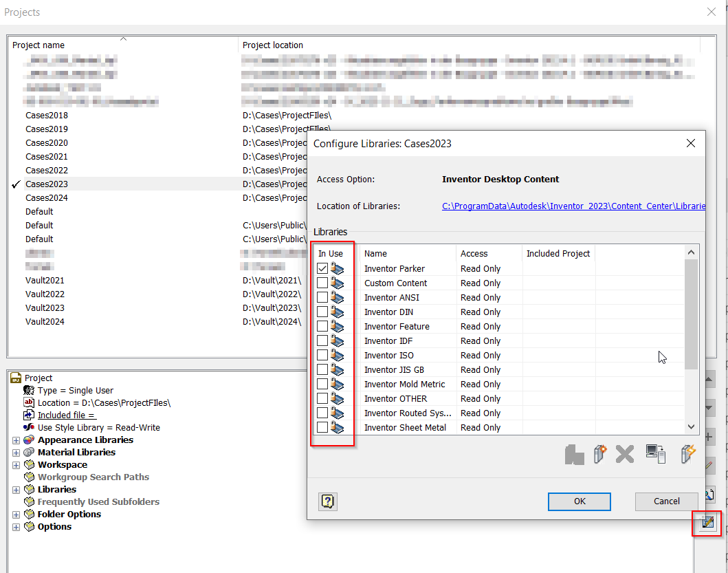This screenshot has height=573, width=728.
Task: Click the pencil edit icon on right toolbar
Action: (708, 465)
